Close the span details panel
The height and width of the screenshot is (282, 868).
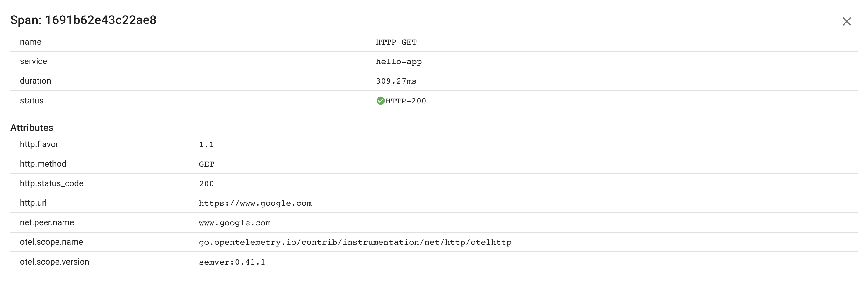[846, 21]
